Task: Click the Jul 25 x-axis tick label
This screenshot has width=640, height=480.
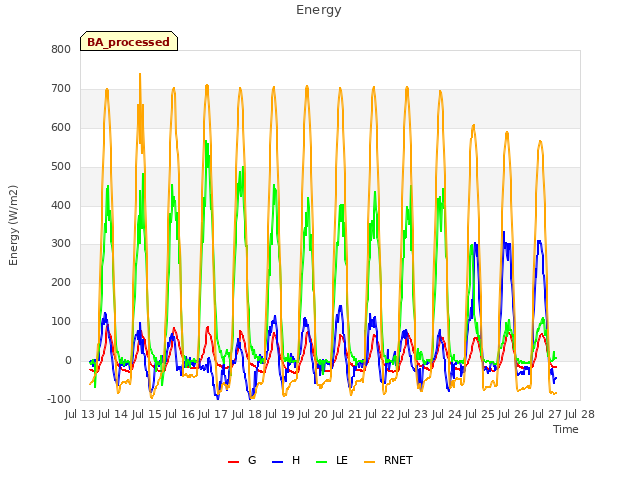Action: 480,414
